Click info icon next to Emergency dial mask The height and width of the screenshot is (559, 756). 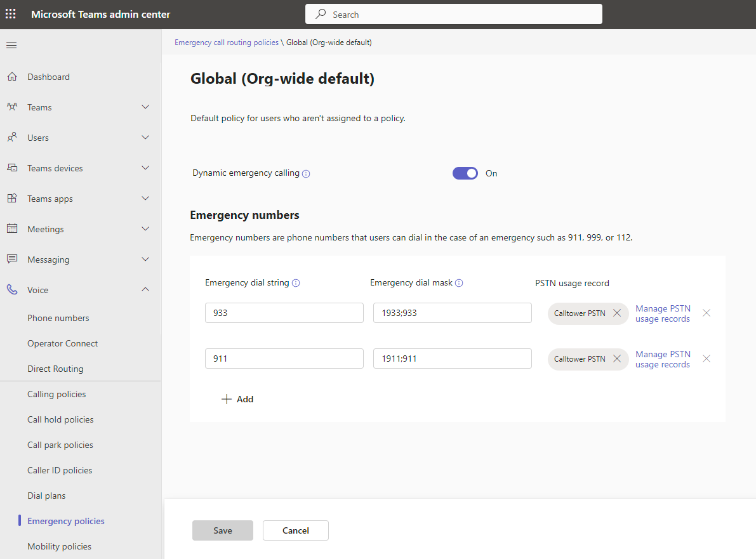tap(459, 283)
